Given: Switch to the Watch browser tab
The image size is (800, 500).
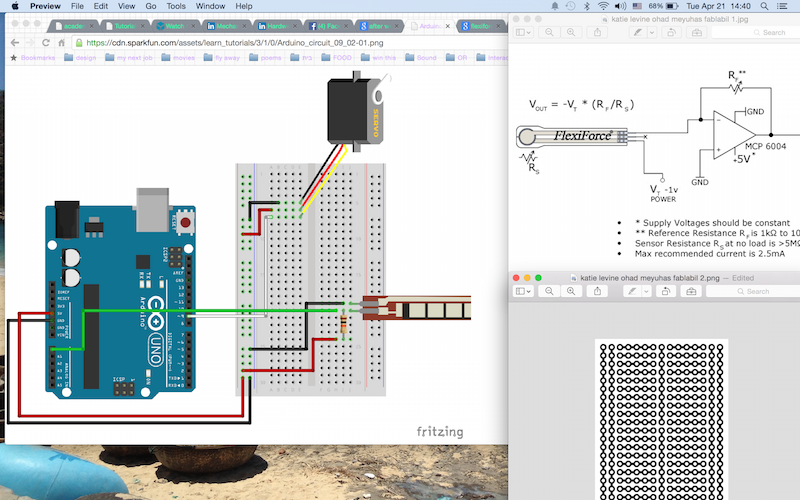Looking at the screenshot, I should tap(175, 26).
